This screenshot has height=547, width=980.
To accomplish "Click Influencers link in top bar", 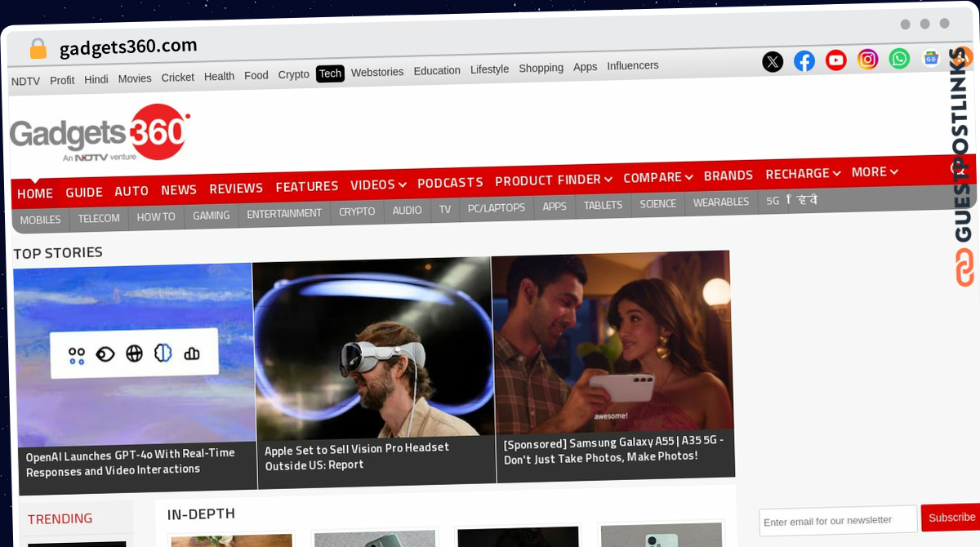I will click(x=633, y=65).
